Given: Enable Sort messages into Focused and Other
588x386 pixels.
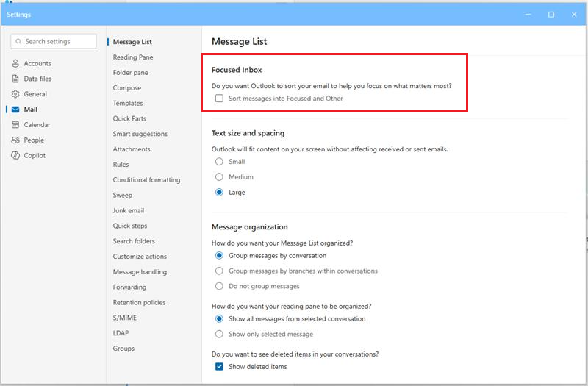Looking at the screenshot, I should (x=219, y=99).
